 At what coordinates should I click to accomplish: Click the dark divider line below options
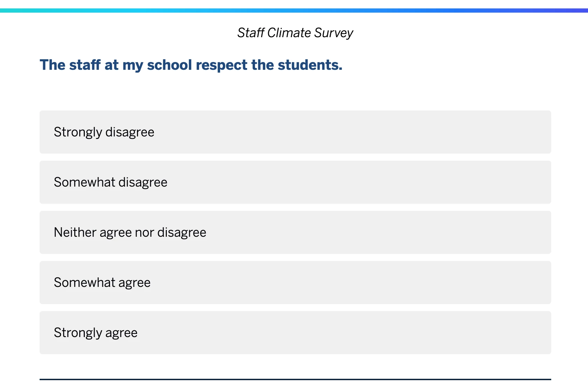tap(295, 379)
